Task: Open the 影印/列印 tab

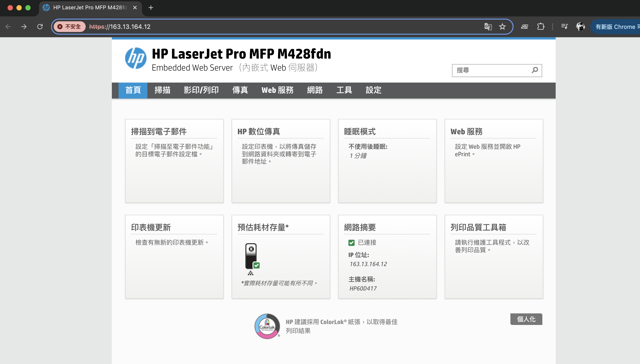Action: (x=201, y=90)
